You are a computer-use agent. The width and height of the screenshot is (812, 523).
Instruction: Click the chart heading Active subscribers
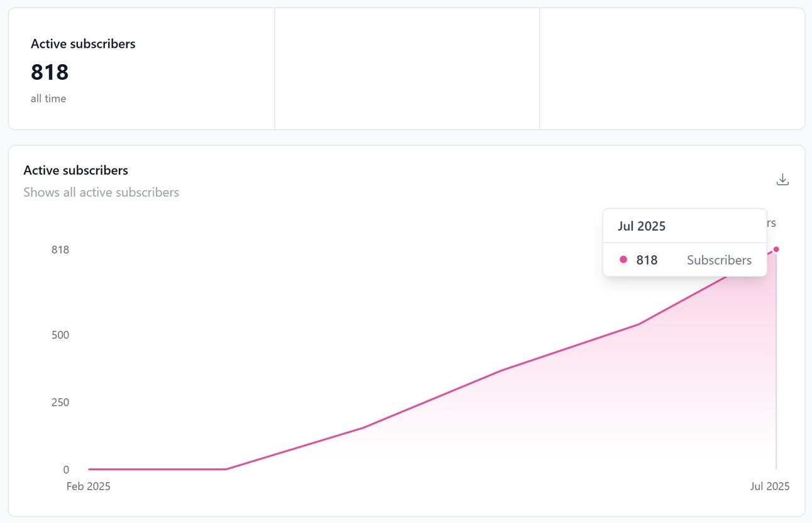pos(75,170)
